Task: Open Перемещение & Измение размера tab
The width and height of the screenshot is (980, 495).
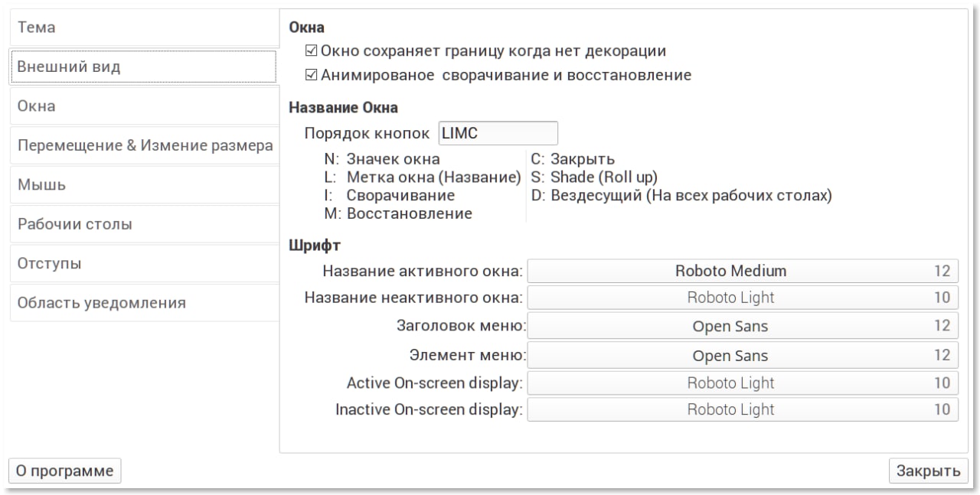Action: 143,145
